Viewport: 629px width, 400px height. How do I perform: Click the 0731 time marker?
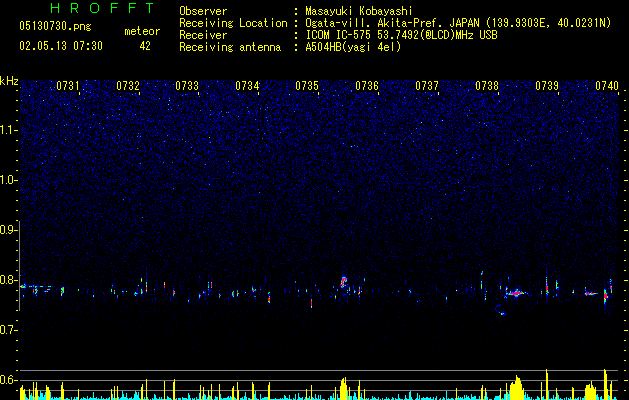pyautogui.click(x=67, y=85)
